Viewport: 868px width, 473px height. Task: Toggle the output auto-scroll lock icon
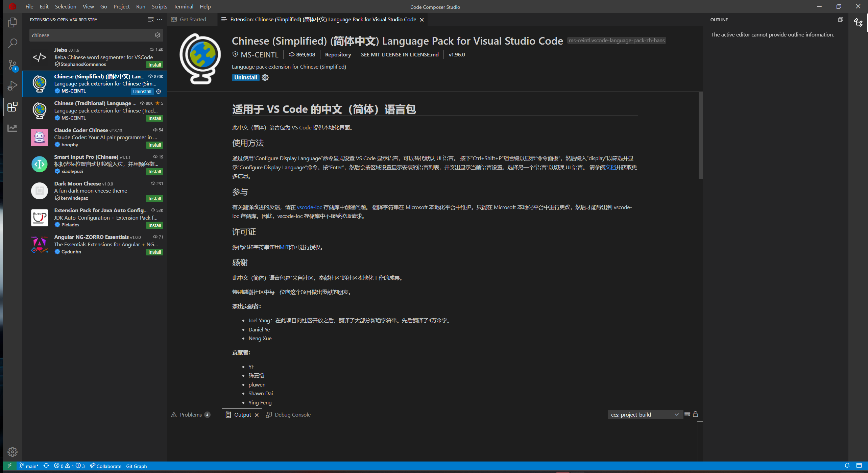[696, 414]
